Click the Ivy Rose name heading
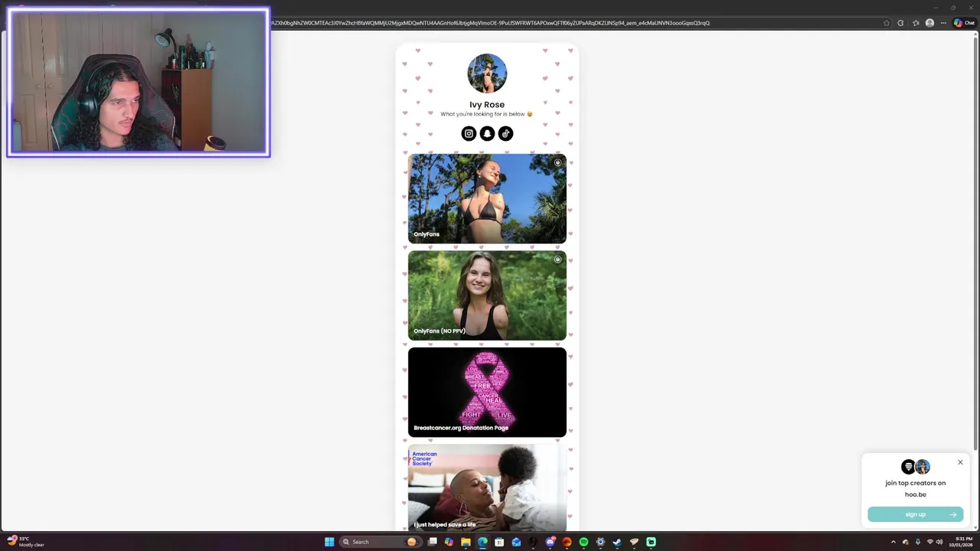The height and width of the screenshot is (551, 980). point(487,105)
